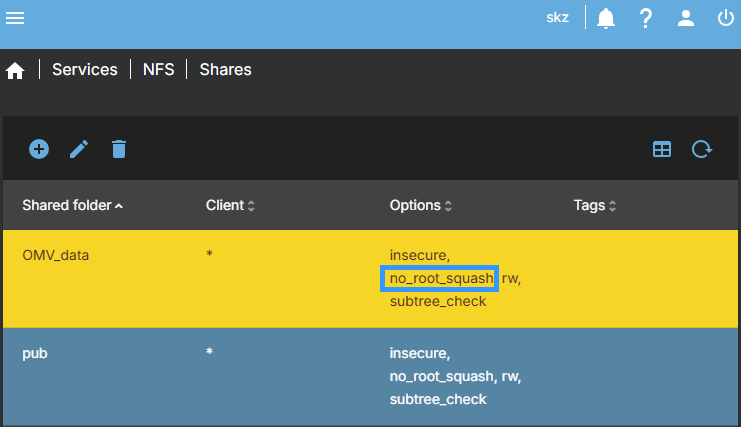
Task: Delete the selected share with trash icon
Action: (119, 149)
